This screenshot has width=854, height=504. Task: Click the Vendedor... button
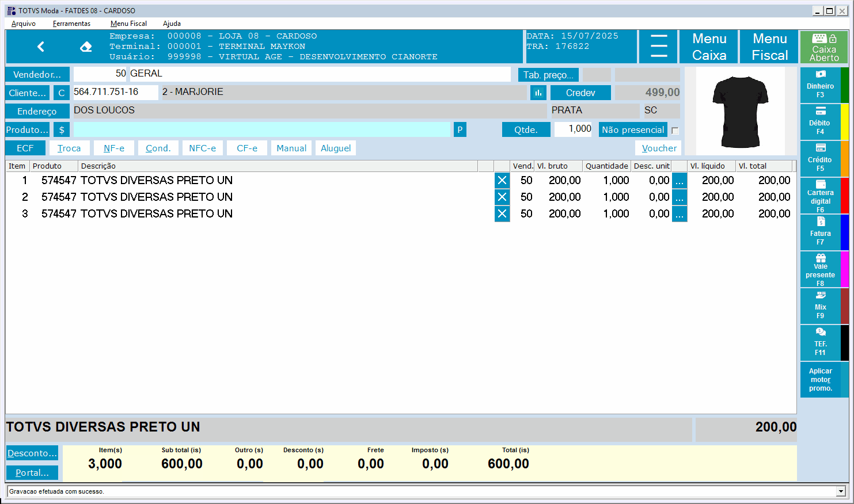[x=37, y=74]
